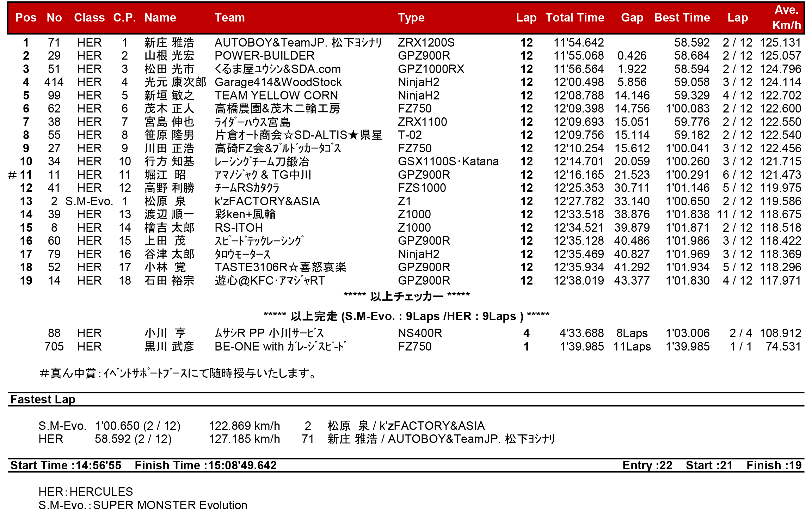This screenshot has height=512, width=812.
Task: Click the Best Time column header
Action: [x=682, y=18]
